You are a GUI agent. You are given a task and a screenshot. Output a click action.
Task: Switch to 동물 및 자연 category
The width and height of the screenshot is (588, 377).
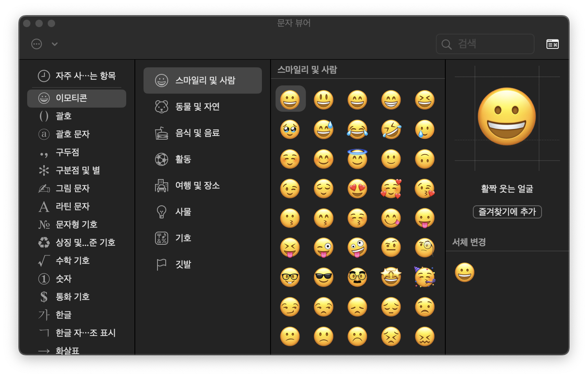203,107
